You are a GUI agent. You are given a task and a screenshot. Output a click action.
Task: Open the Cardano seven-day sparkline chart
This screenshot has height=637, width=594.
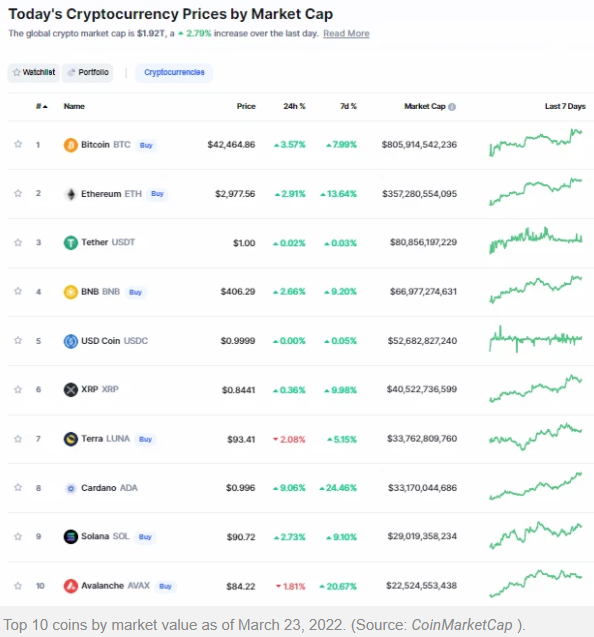[535, 486]
